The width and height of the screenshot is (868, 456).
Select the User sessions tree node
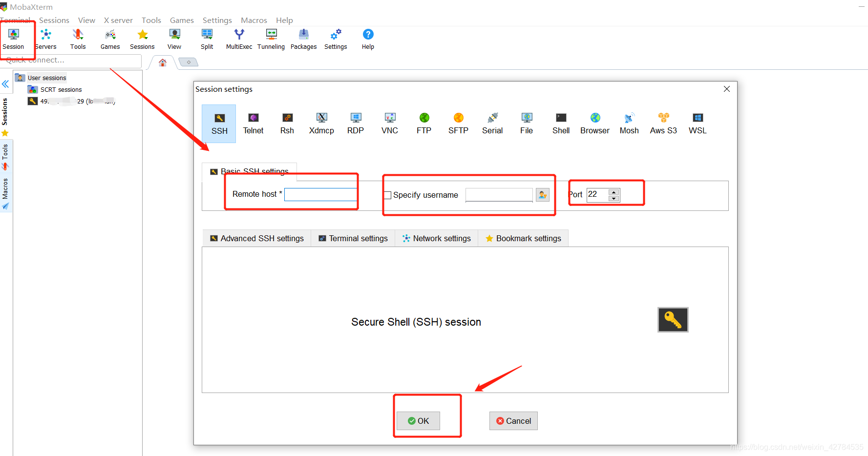41,78
